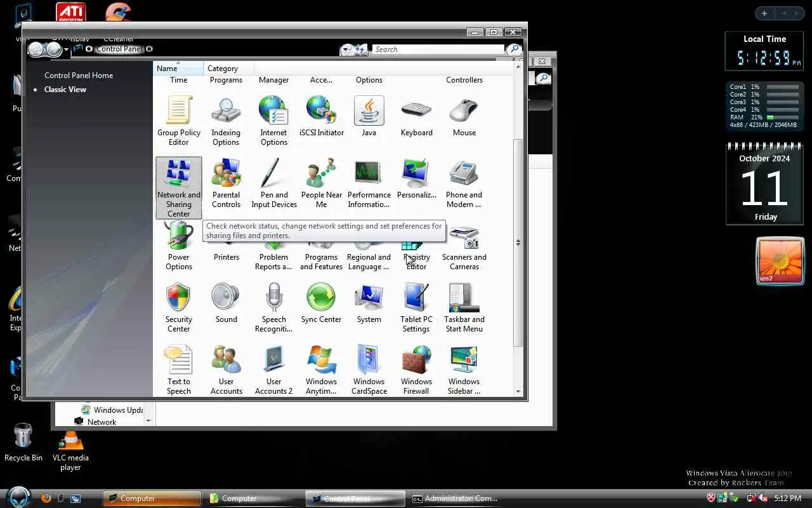Switch to Administrator command prompt taskbar button
Image resolution: width=812 pixels, height=508 pixels.
[456, 498]
